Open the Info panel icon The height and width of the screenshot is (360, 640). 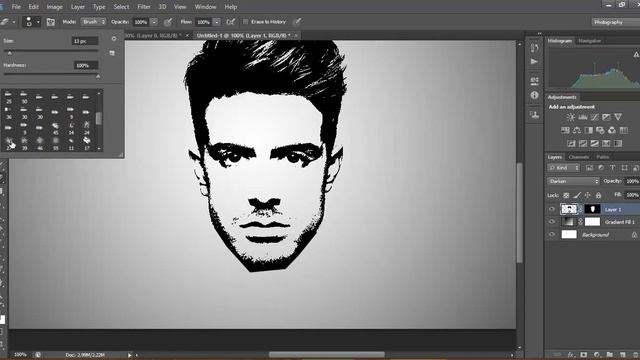point(534,95)
